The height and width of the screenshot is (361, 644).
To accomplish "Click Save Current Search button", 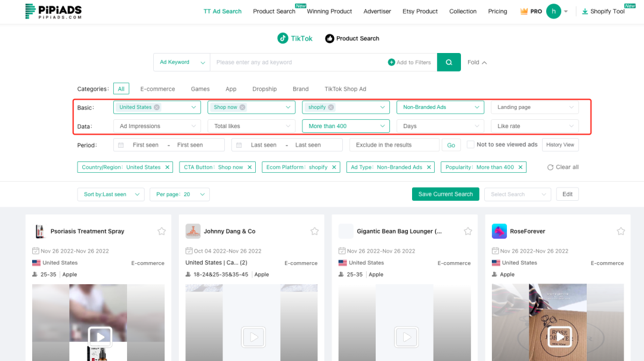I will (x=445, y=194).
